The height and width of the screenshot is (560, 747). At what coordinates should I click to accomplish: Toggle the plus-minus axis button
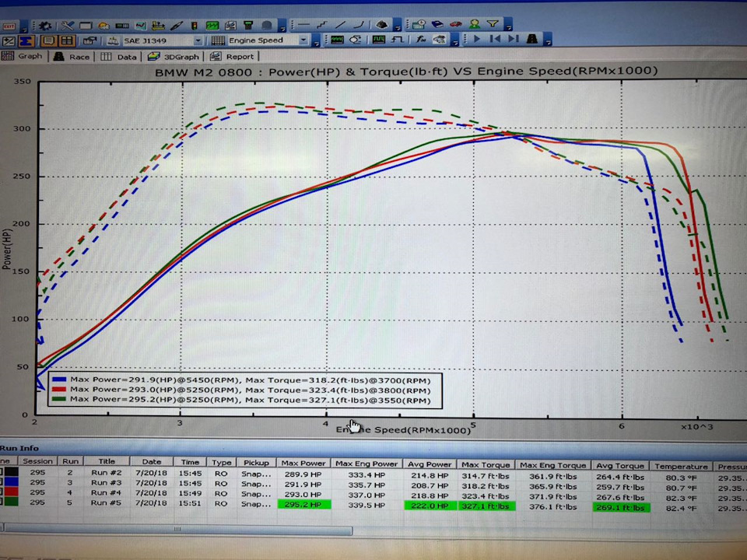point(9,41)
